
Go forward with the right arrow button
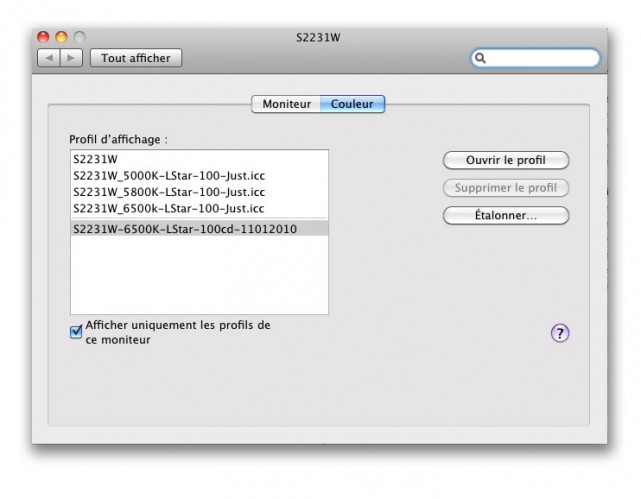tap(72, 58)
